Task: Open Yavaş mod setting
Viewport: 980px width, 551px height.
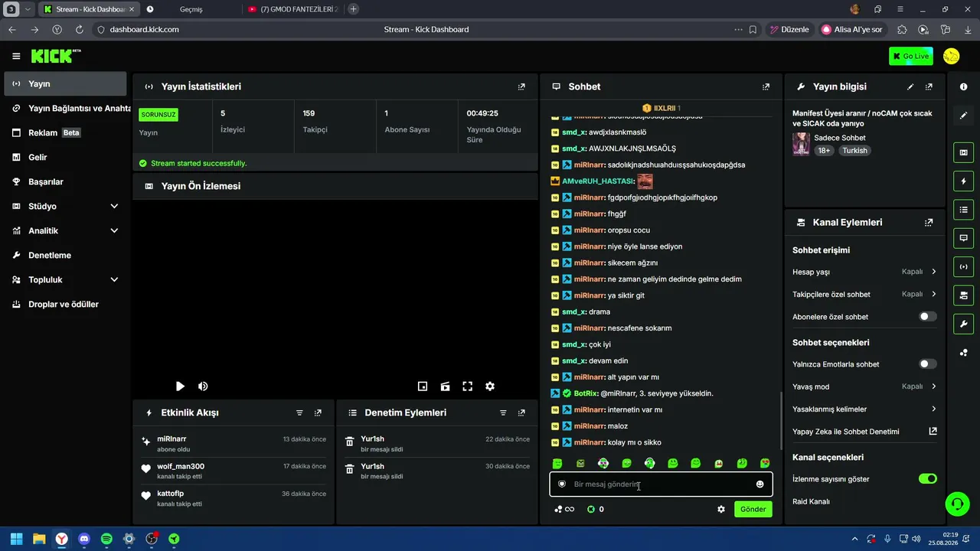Action: tap(864, 386)
